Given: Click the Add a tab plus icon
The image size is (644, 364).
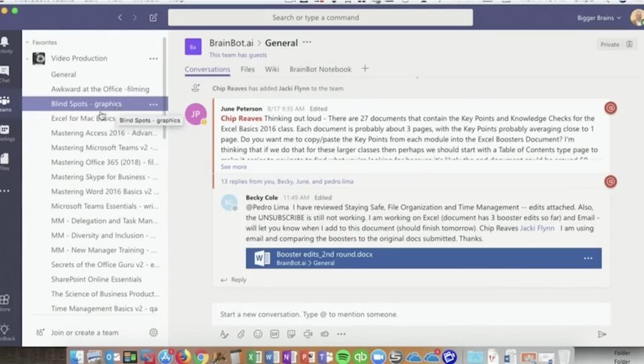Looking at the screenshot, I should [365, 69].
